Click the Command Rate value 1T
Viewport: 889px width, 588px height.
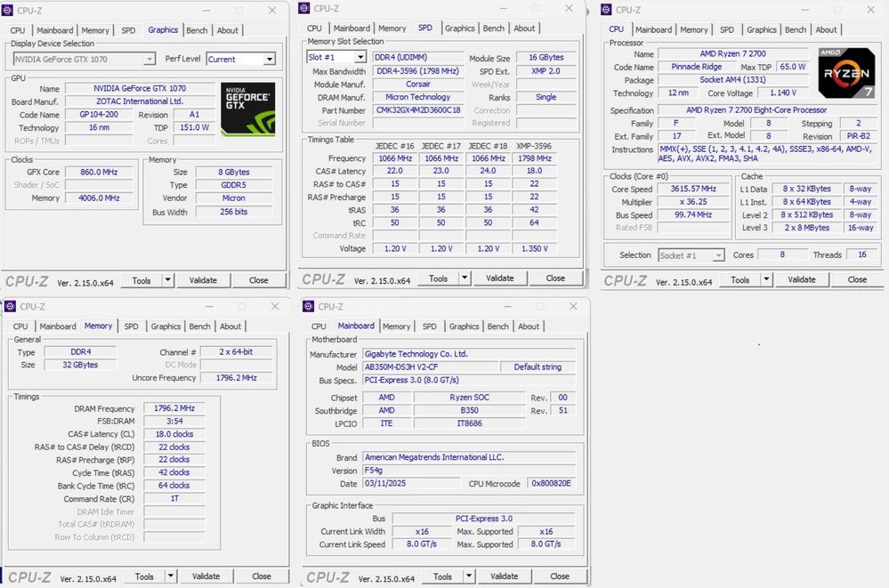174,498
